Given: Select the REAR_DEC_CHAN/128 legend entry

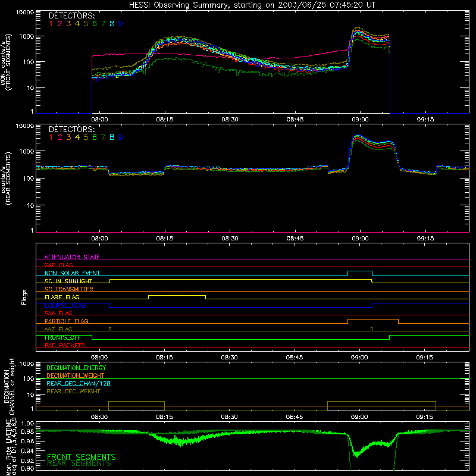Looking at the screenshot, I should pos(79,383).
